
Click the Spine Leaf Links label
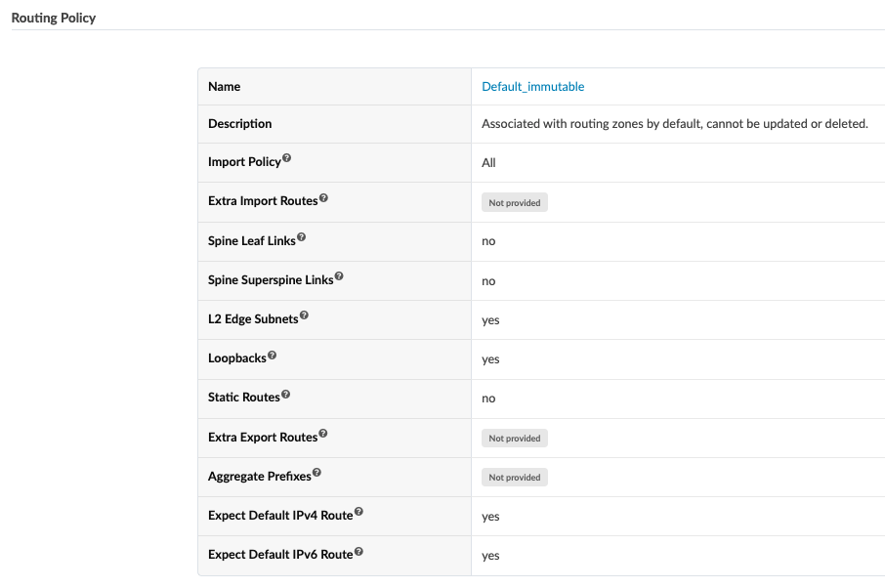pos(252,241)
